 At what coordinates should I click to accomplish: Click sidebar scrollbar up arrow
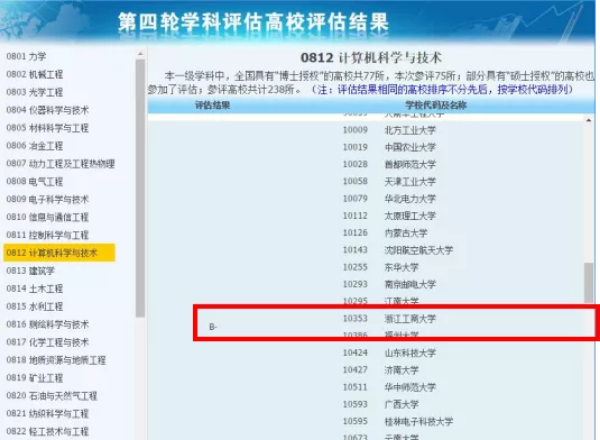pyautogui.click(x=140, y=54)
